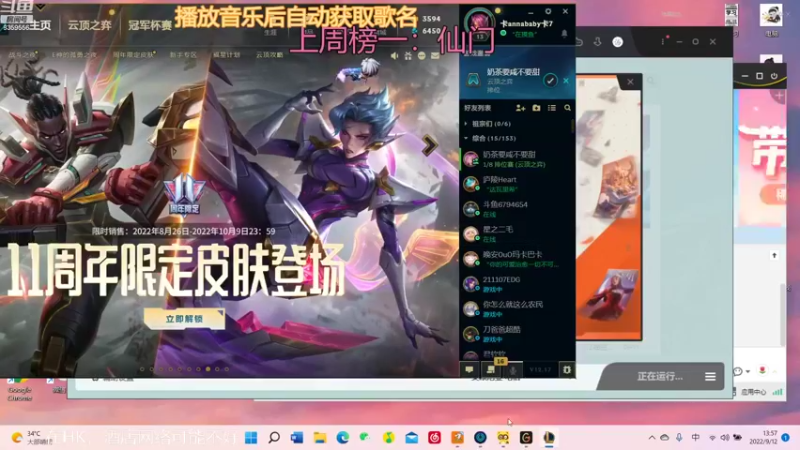
Task: Open File Explorer from the taskbar
Action: coord(320,438)
